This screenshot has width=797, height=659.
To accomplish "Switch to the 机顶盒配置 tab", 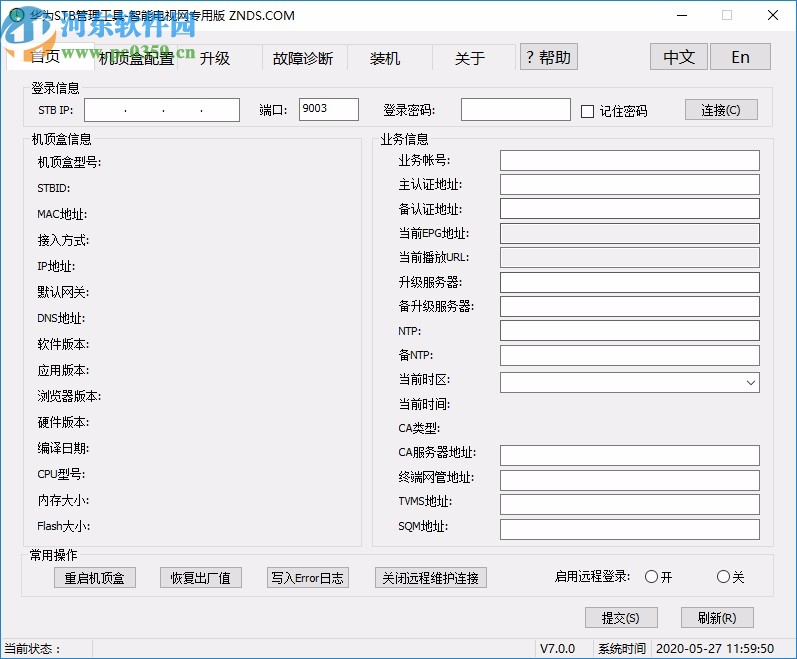I will pos(136,58).
